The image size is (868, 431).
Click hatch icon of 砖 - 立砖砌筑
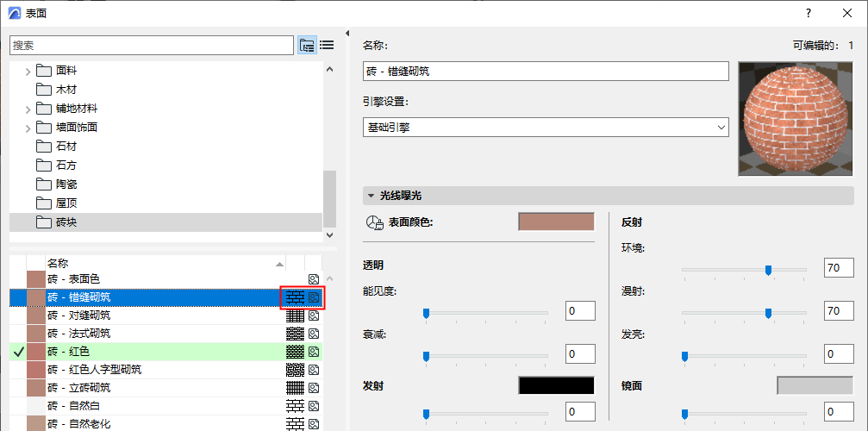pyautogui.click(x=295, y=387)
